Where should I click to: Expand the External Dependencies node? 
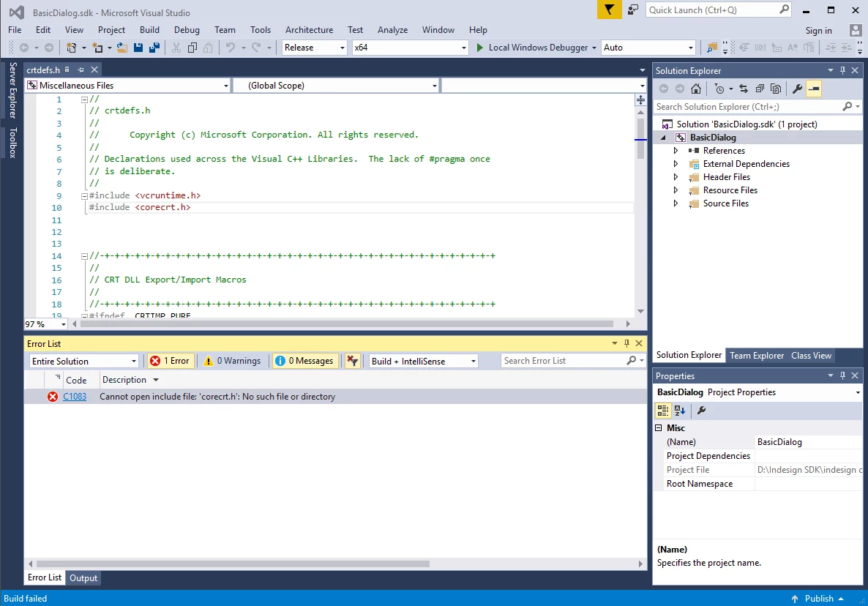pyautogui.click(x=676, y=164)
